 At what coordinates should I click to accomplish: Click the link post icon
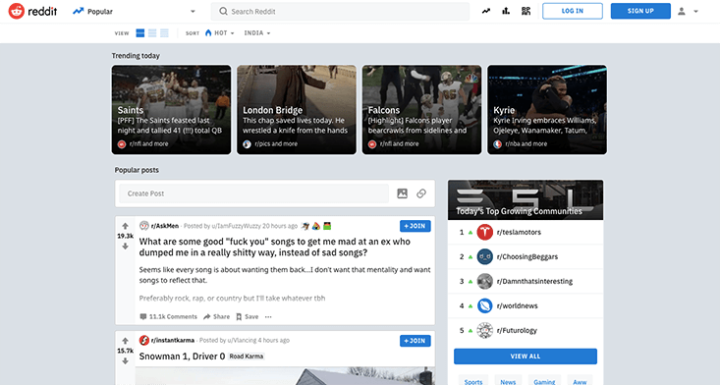pyautogui.click(x=421, y=193)
